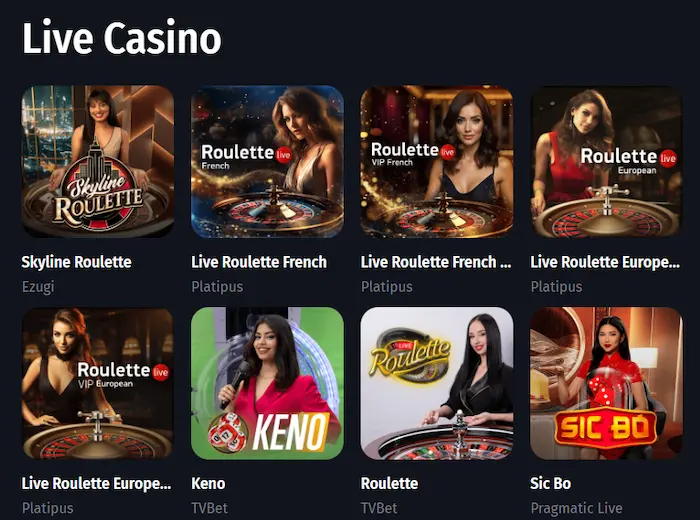
Task: Click the Keno game title
Action: [208, 483]
